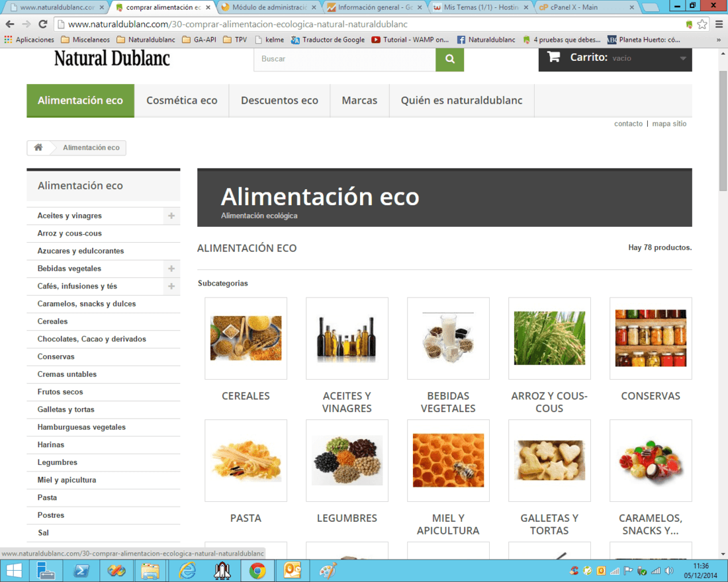Open Chrome icon in taskbar
The height and width of the screenshot is (582, 728).
[x=257, y=571]
